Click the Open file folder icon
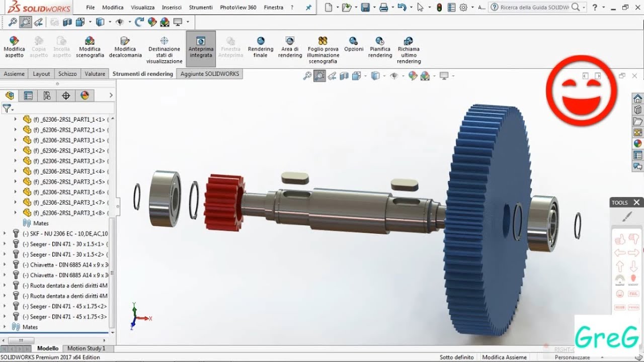The width and height of the screenshot is (644, 362). (346, 8)
